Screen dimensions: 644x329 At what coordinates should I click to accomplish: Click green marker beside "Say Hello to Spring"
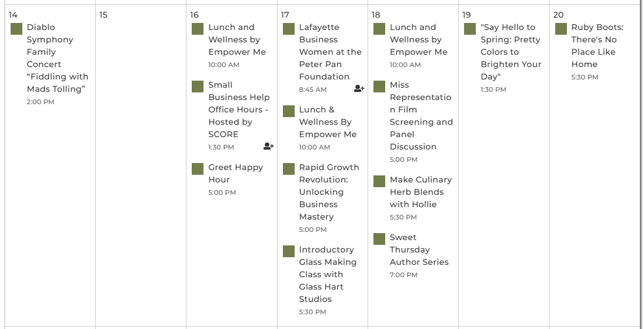pos(470,29)
